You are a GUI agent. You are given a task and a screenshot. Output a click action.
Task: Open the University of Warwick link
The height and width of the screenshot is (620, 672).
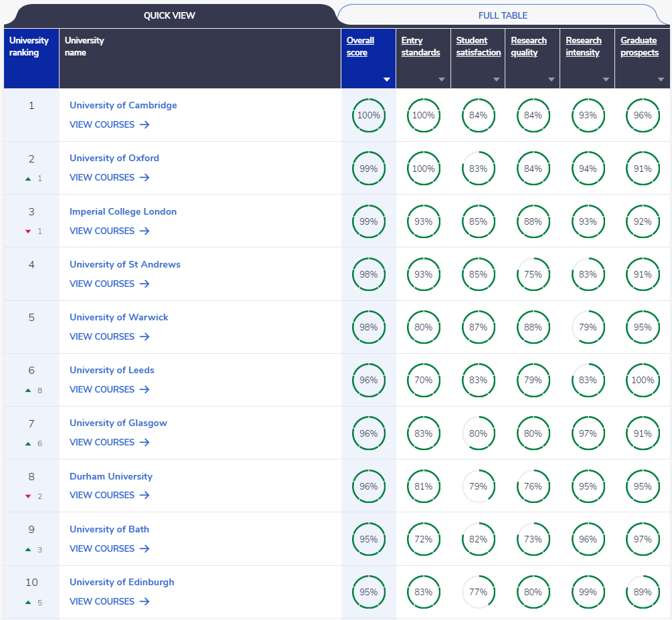coord(118,317)
